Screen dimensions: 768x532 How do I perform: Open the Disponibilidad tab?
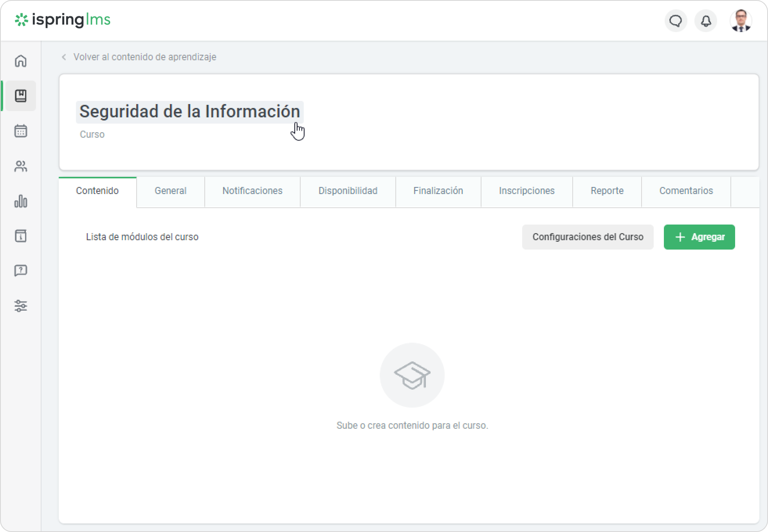[x=348, y=191]
